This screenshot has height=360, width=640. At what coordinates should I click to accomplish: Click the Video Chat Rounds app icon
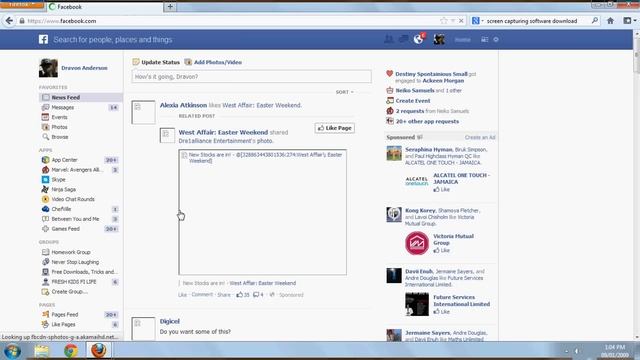click(x=45, y=199)
